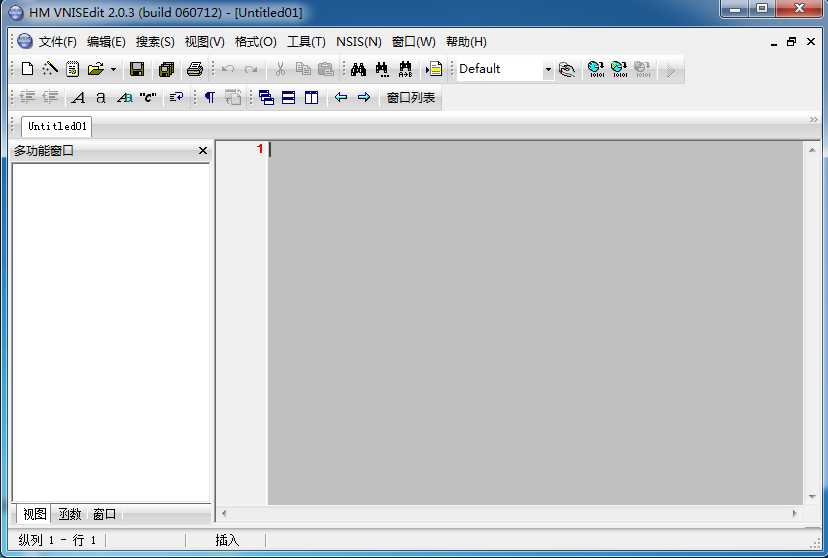The image size is (828, 558).
Task: Click the compile and run globe icon
Action: 619,69
